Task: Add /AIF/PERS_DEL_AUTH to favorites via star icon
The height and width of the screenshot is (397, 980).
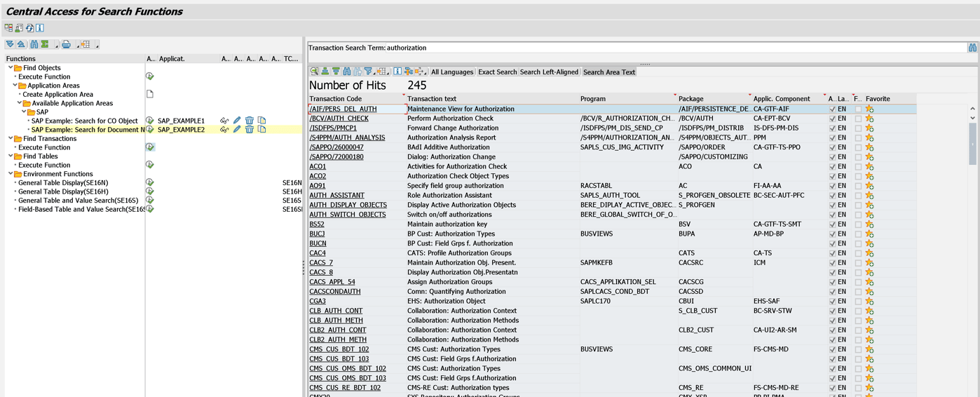Action: coord(870,109)
